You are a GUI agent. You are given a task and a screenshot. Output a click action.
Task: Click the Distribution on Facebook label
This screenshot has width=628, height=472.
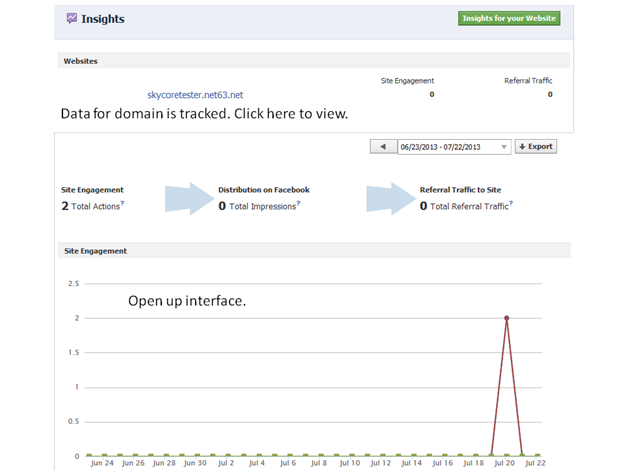264,190
